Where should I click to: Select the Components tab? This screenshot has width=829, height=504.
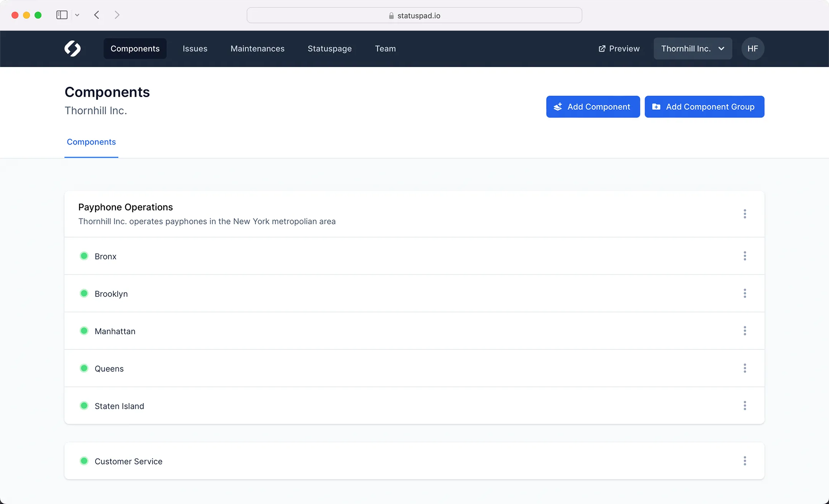pos(91,142)
